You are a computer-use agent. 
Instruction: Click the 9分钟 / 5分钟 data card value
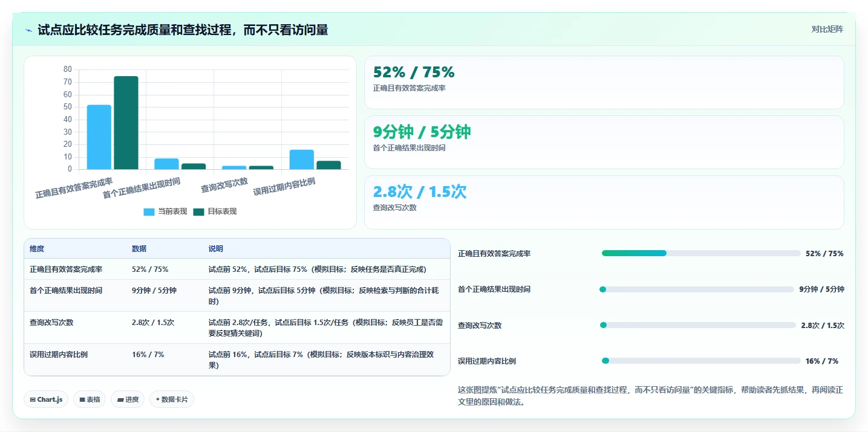[422, 132]
